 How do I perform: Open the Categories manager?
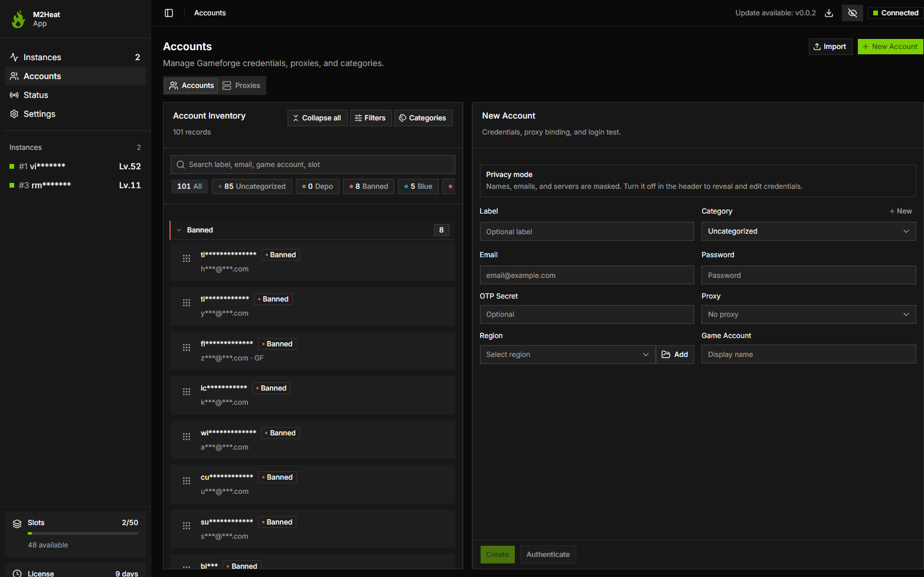point(423,118)
